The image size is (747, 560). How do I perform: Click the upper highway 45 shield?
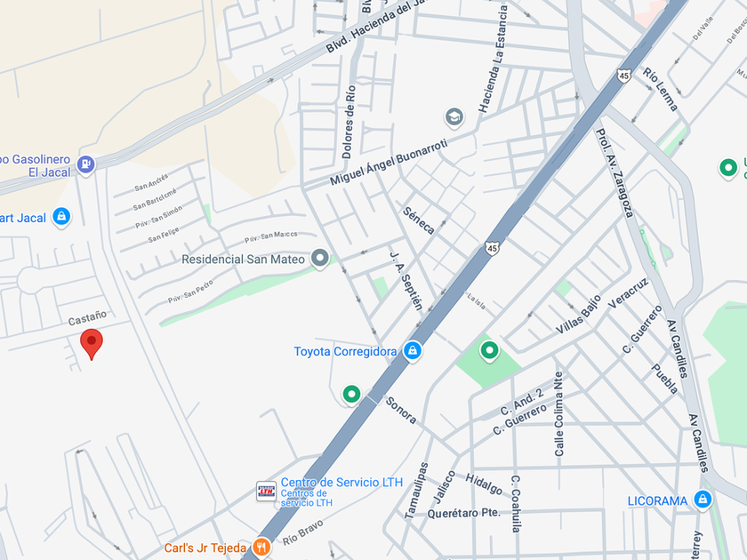[x=623, y=76]
